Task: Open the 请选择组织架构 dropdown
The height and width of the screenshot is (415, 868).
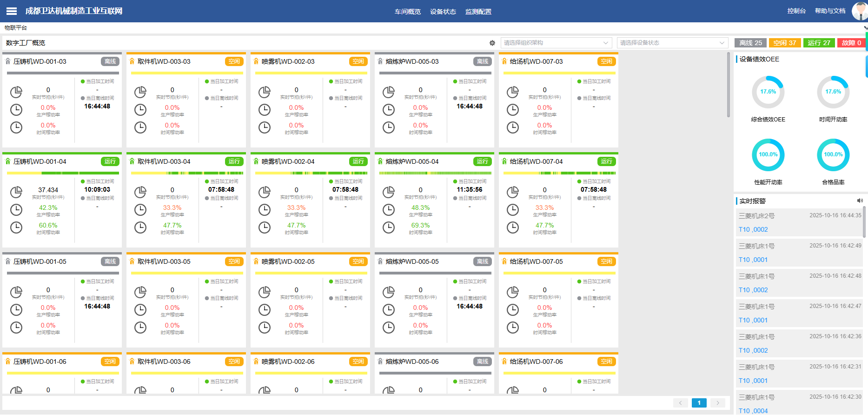Action: (x=556, y=43)
